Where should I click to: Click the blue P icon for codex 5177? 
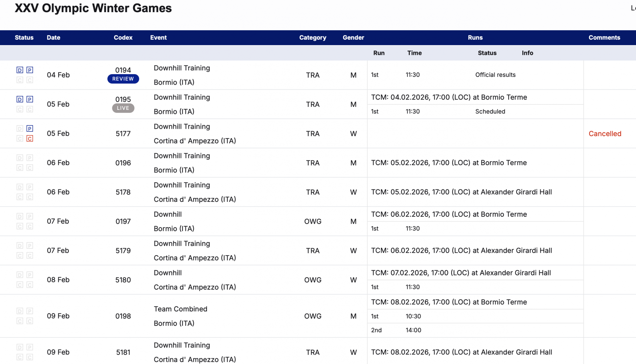point(30,129)
